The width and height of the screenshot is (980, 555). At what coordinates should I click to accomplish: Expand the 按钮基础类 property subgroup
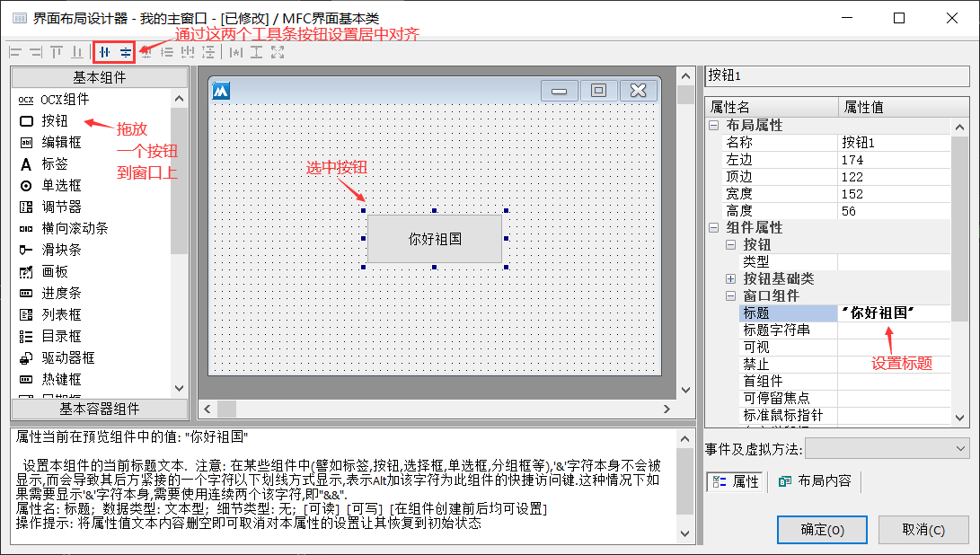[x=730, y=278]
